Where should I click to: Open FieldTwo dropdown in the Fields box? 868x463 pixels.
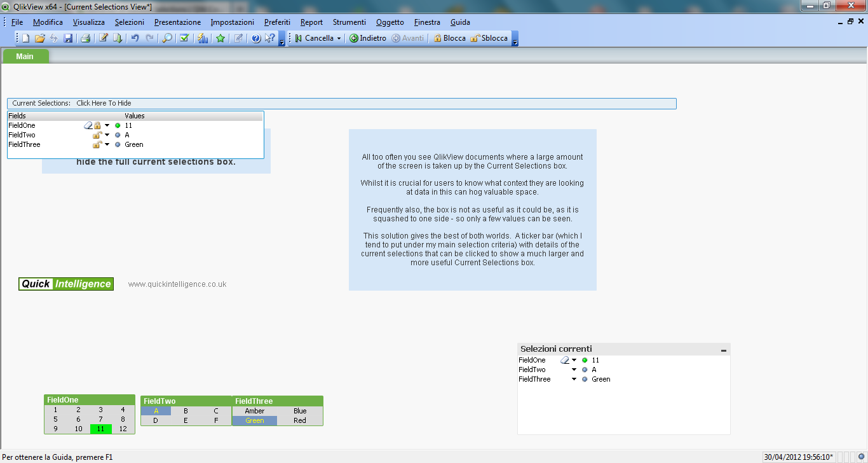[107, 135]
